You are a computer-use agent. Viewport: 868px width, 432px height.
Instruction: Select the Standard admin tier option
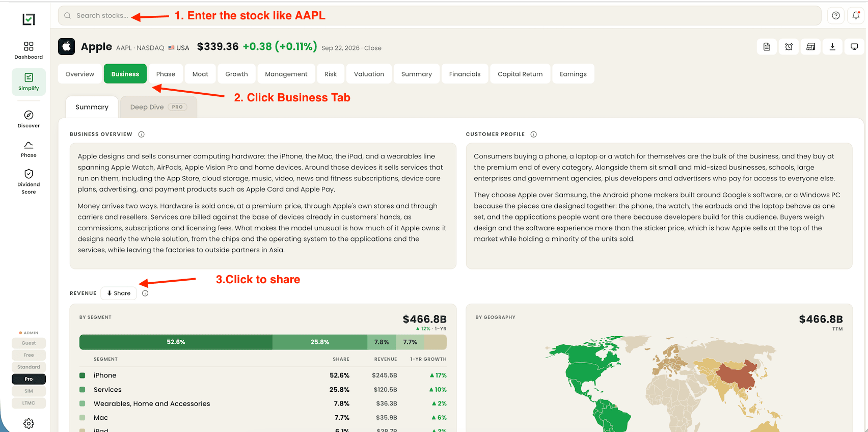29,367
